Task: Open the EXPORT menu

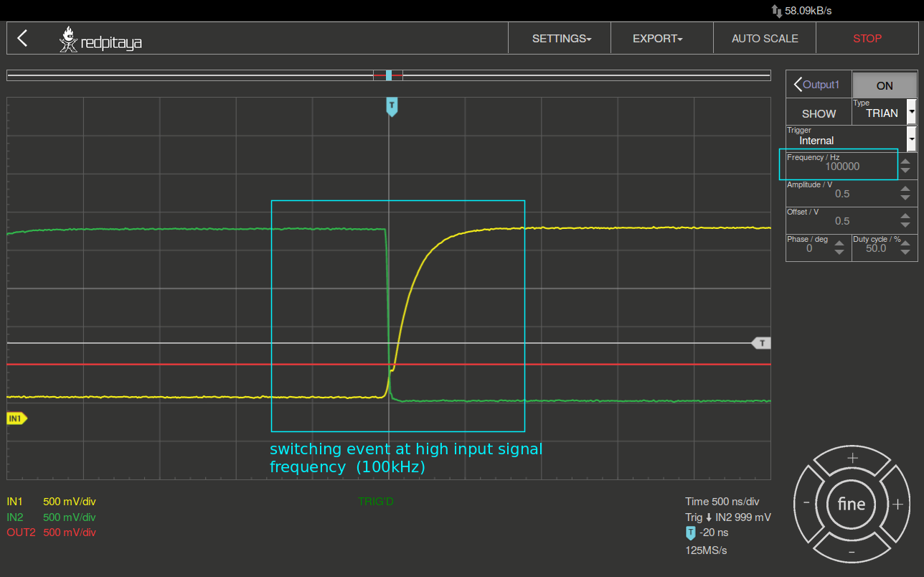Action: pos(662,38)
